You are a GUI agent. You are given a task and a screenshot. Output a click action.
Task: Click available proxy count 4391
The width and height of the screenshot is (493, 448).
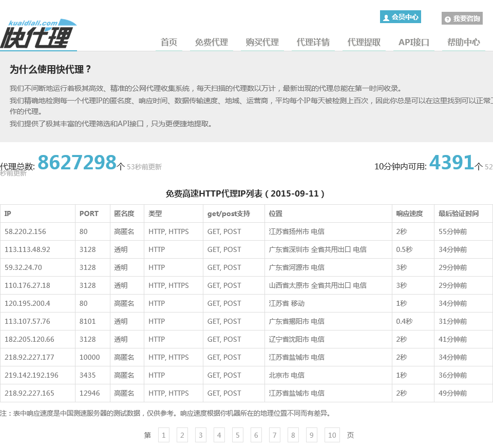coord(451,163)
